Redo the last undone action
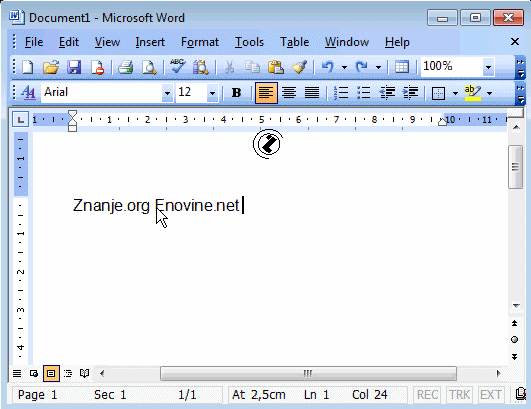The image size is (531, 409). [362, 67]
